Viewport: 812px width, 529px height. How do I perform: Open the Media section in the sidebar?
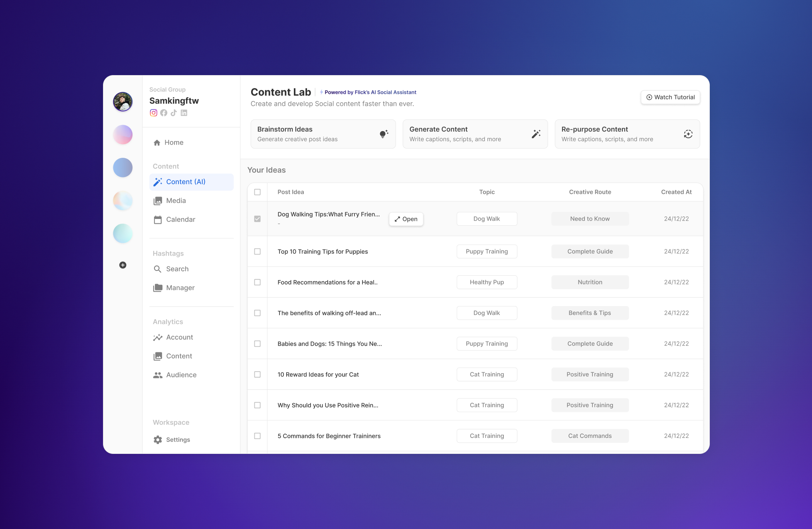[x=176, y=201]
